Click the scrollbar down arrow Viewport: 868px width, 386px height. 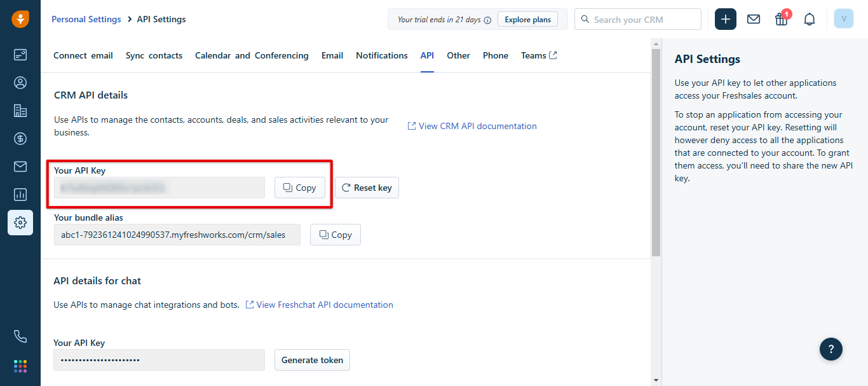coord(656,380)
